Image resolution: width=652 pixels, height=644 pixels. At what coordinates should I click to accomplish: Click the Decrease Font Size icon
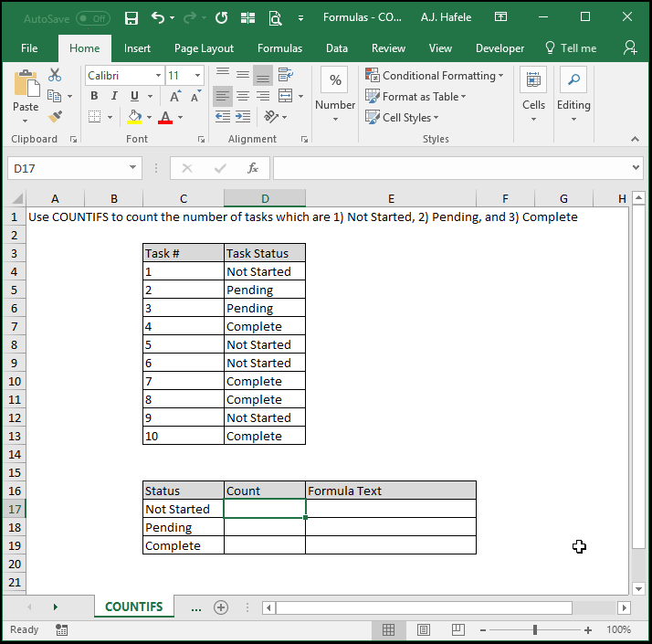pyautogui.click(x=195, y=96)
